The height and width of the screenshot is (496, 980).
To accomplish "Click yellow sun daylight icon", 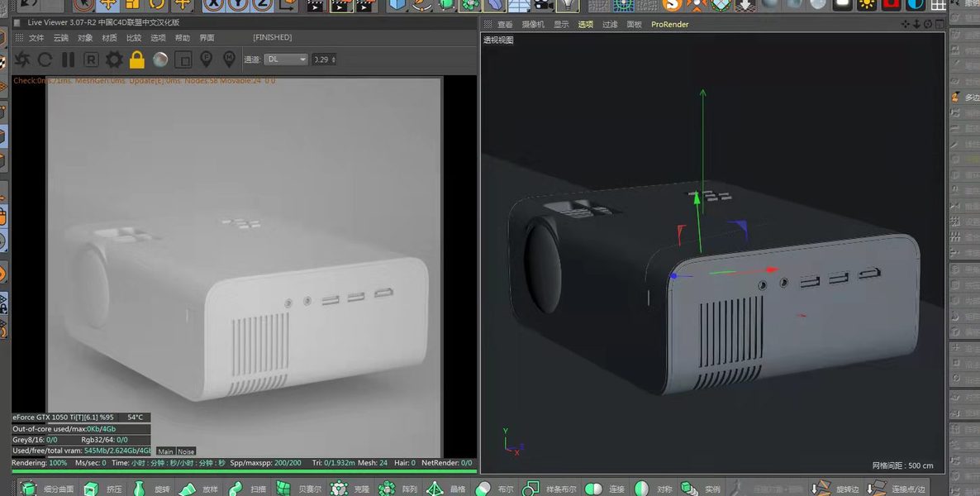I will click(866, 5).
